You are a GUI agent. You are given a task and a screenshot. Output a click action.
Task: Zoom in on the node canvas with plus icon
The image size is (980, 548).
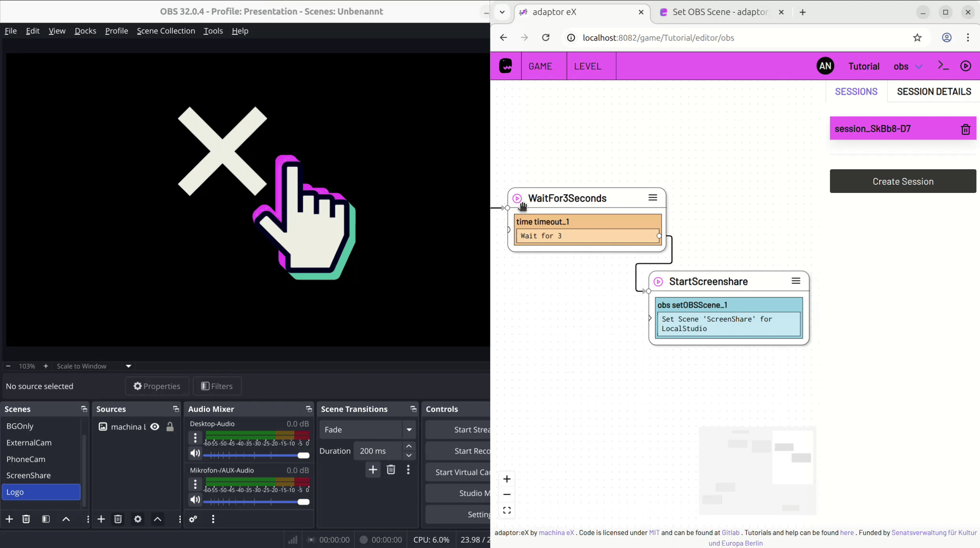click(x=507, y=479)
